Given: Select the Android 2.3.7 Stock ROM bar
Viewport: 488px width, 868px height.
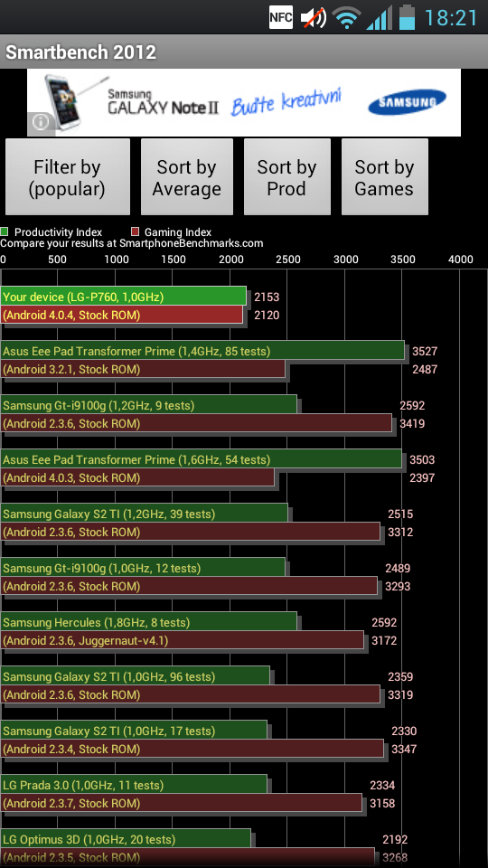Looking at the screenshot, I should click(x=181, y=803).
